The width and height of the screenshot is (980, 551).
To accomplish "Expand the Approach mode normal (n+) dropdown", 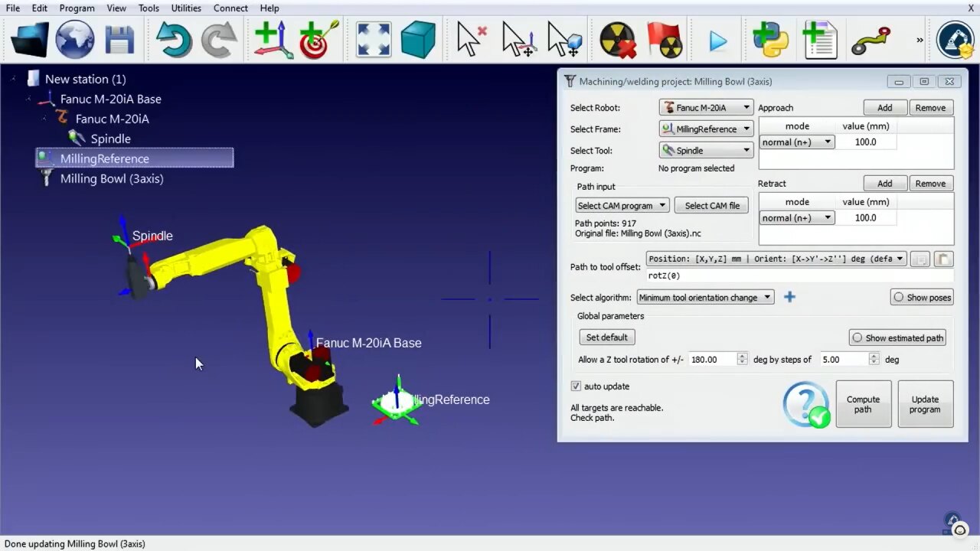I will pyautogui.click(x=796, y=142).
